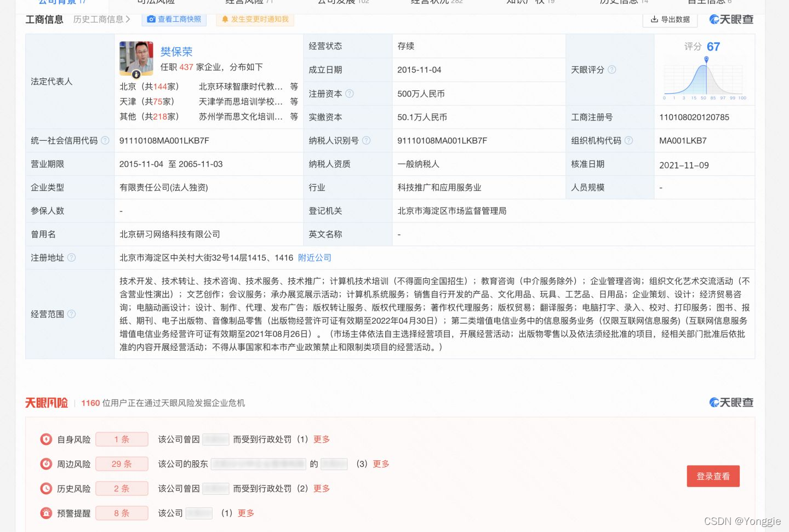789x532 pixels.
Task: Click the 其他（共218家）entry
Action: point(151,116)
